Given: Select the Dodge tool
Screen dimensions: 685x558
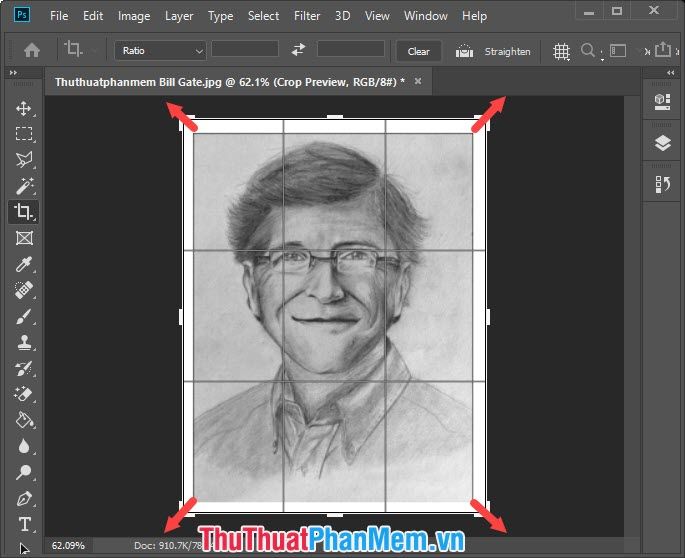Looking at the screenshot, I should 24,472.
